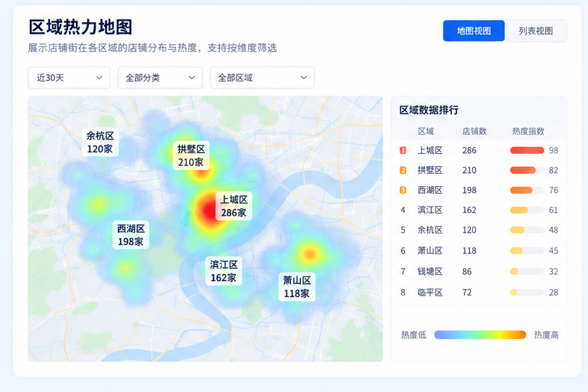588x392 pixels.
Task: Click the rank 2 badge icon
Action: tap(403, 170)
